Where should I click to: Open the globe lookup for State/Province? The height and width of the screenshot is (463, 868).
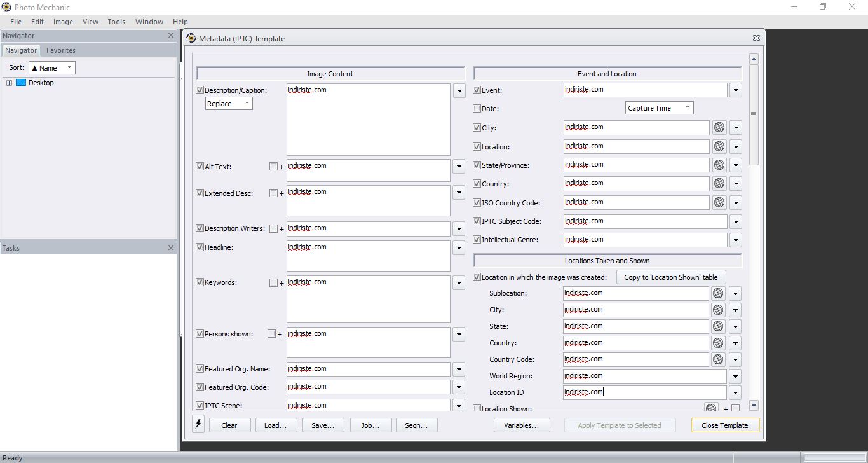click(x=719, y=165)
